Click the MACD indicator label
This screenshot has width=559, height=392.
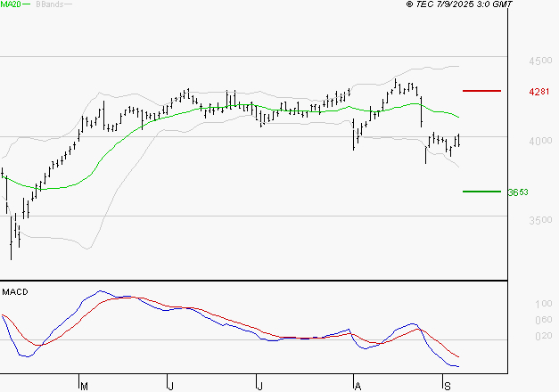[x=14, y=291]
